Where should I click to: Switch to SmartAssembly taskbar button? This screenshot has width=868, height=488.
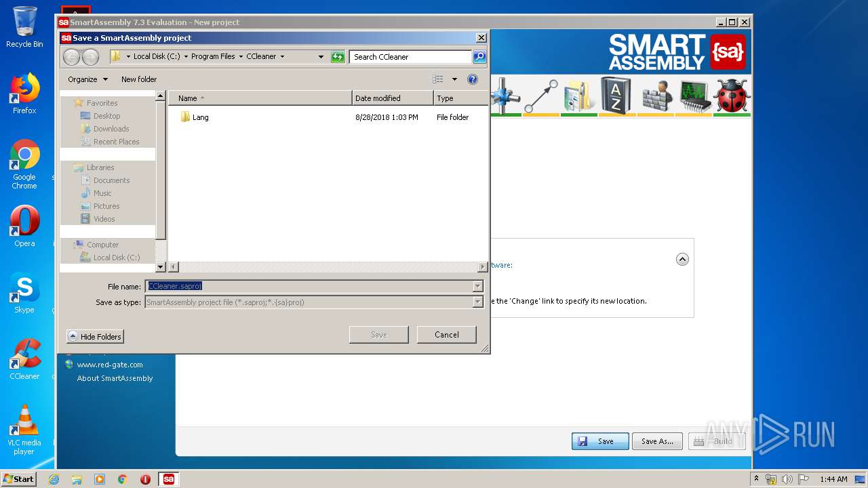168,479
